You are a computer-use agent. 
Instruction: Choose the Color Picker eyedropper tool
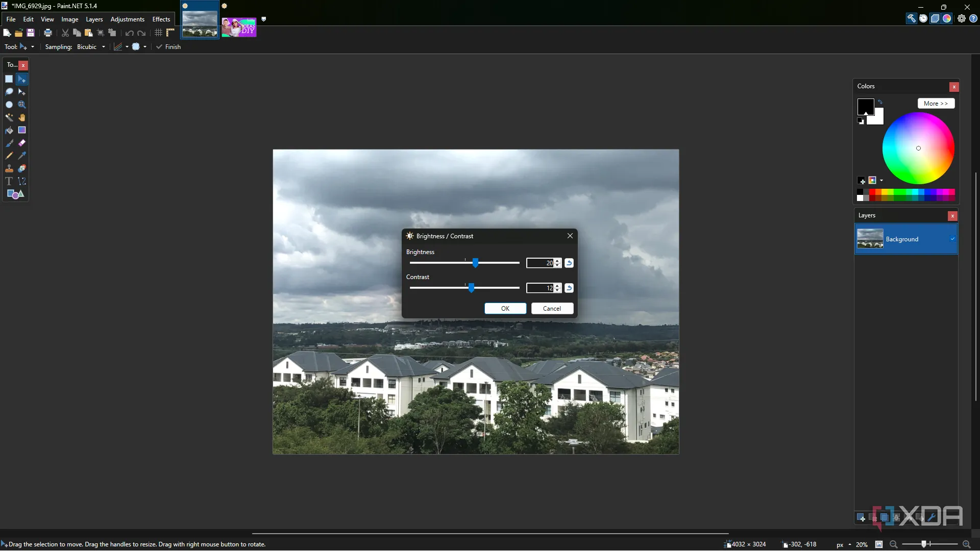(22, 156)
